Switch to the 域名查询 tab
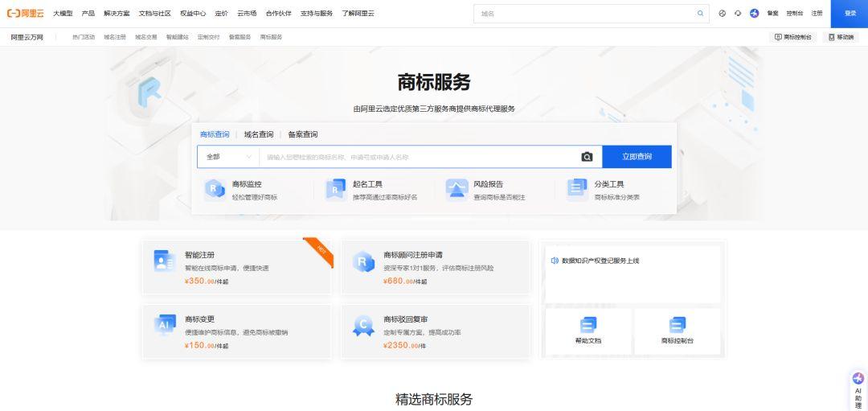The height and width of the screenshot is (411, 868). pos(259,134)
